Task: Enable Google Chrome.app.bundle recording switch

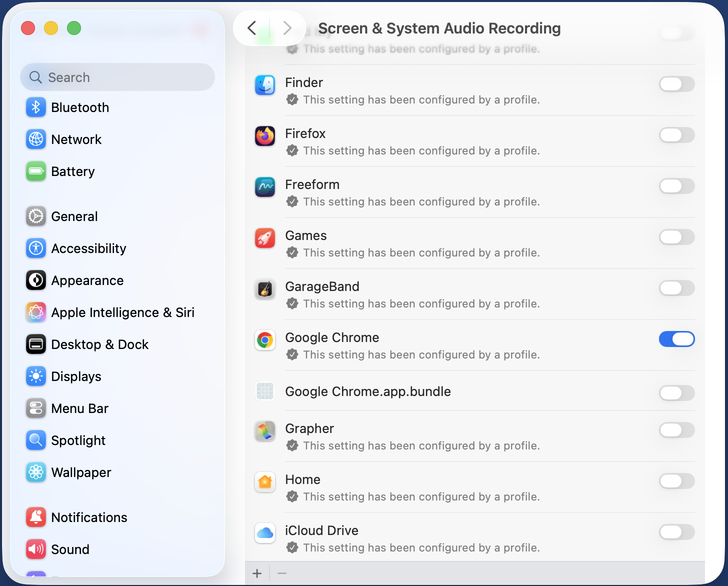Action: (677, 393)
